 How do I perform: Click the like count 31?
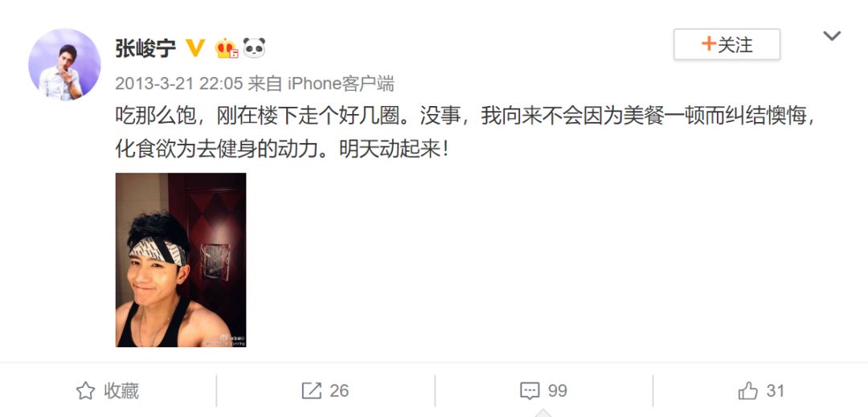775,391
